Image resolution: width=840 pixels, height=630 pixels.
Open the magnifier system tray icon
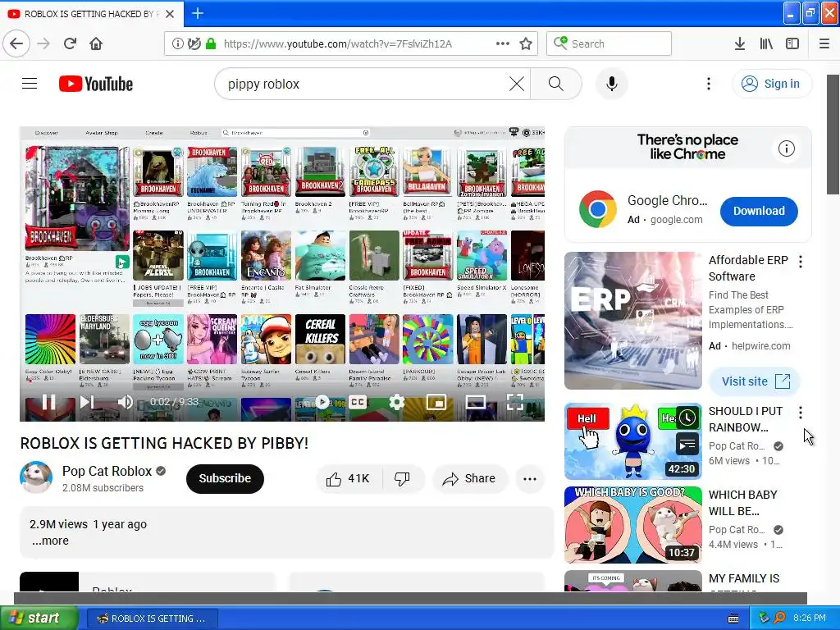click(779, 619)
